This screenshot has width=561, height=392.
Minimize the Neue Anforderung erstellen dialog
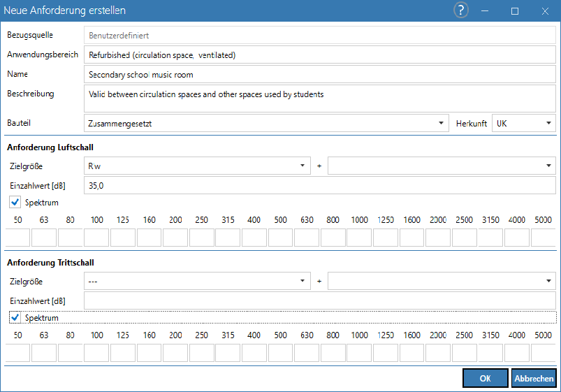click(x=485, y=10)
